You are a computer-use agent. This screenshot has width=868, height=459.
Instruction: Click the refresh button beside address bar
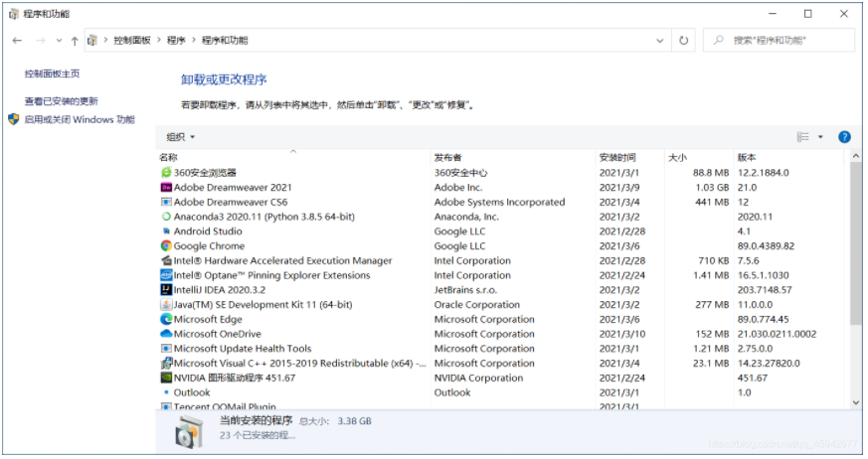coord(683,41)
